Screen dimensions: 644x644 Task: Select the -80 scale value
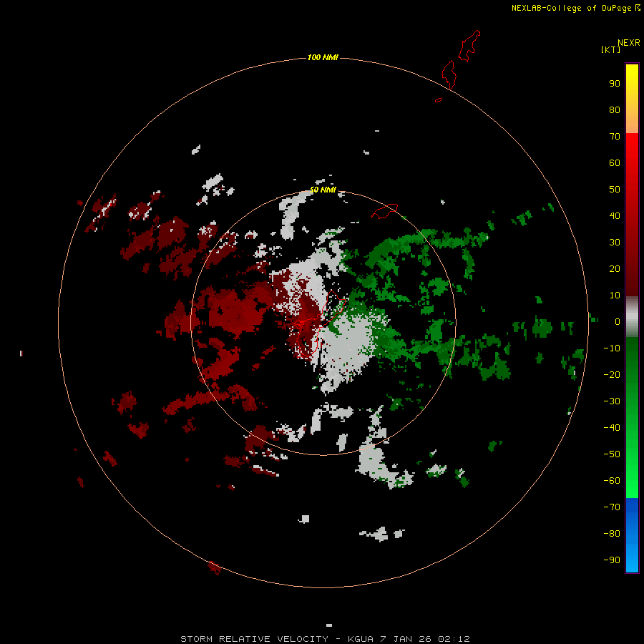612,534
